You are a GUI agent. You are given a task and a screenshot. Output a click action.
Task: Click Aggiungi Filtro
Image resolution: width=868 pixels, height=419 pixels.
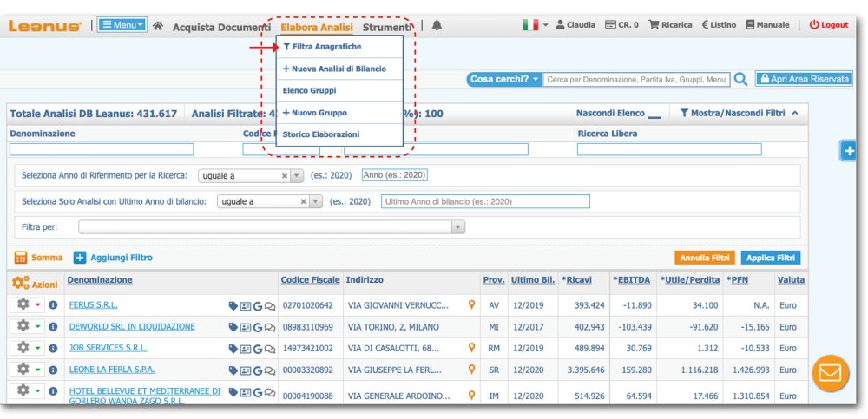(x=113, y=258)
